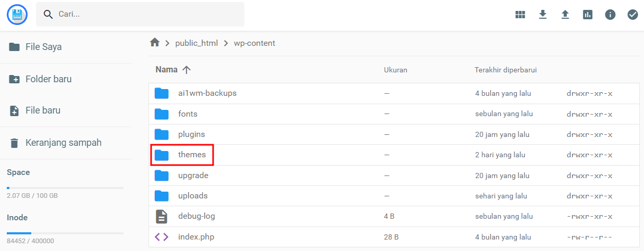The image size is (644, 251).
Task: Click the select-all checkmark icon
Action: tap(633, 15)
